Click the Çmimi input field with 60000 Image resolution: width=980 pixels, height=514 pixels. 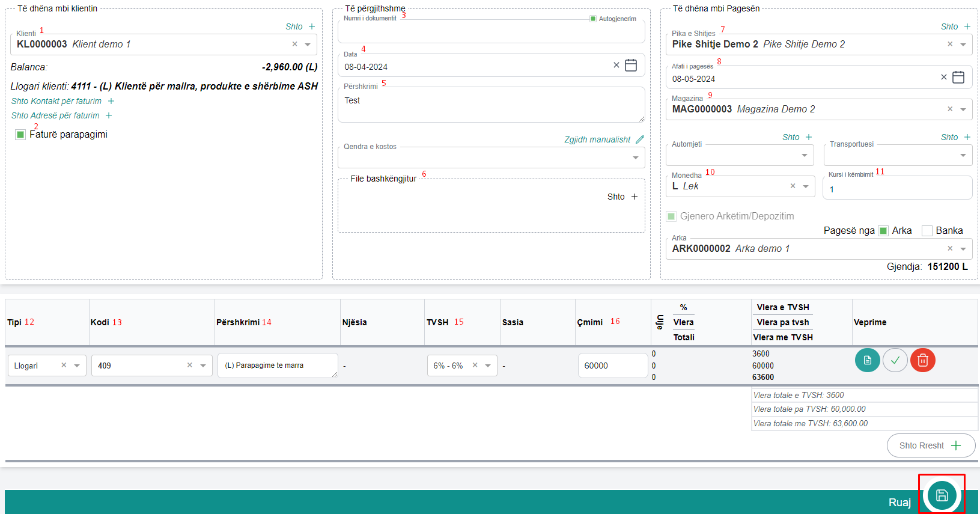coord(612,366)
